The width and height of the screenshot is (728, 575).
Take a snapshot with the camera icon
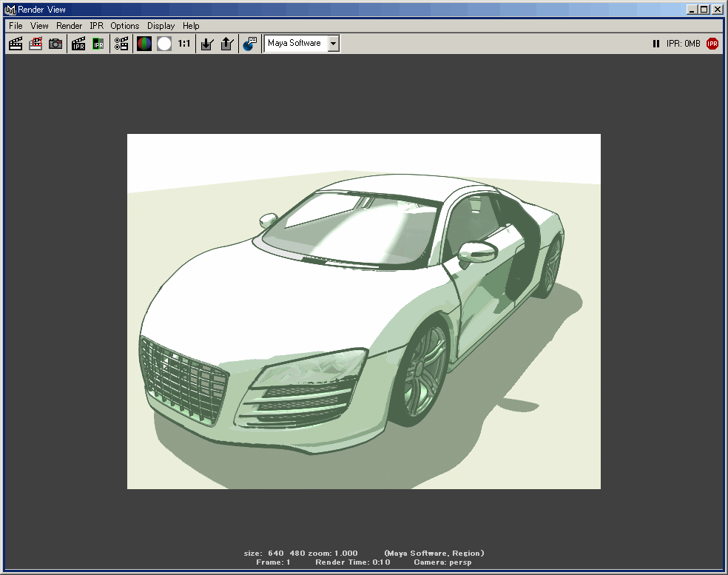tap(55, 44)
